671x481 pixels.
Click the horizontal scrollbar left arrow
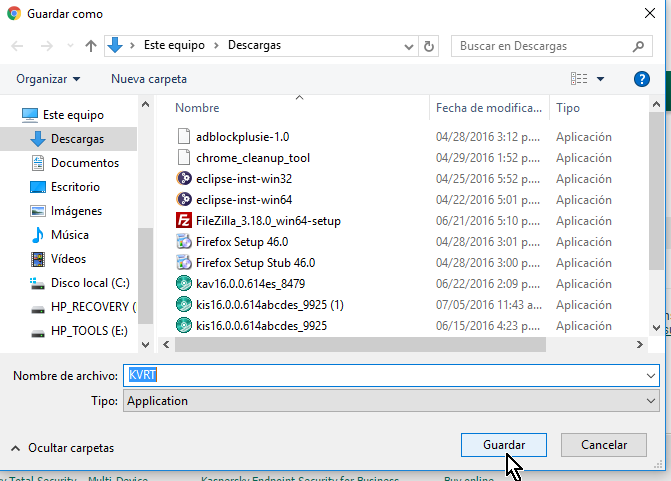[x=166, y=344]
